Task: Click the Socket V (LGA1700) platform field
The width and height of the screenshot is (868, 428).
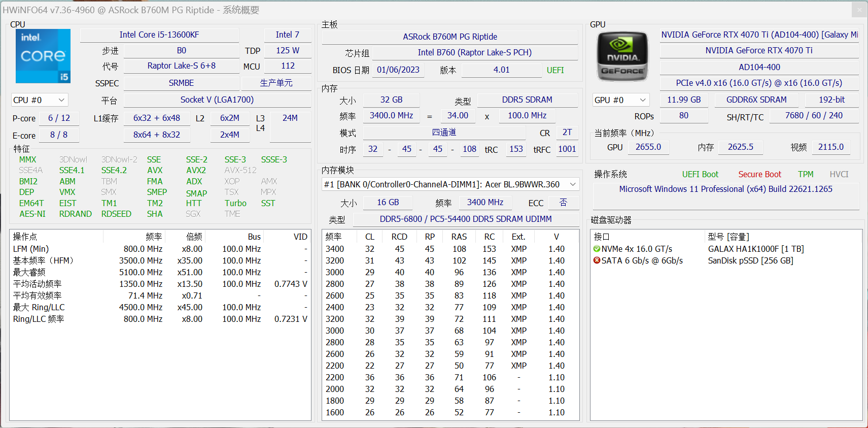Action: (x=217, y=100)
